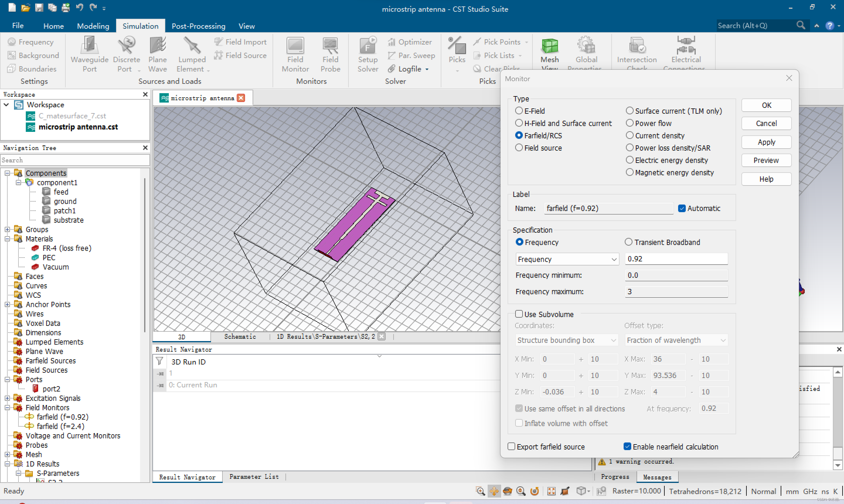Collapse the Field Monitors tree node
This screenshot has width=844, height=504.
[x=7, y=407]
